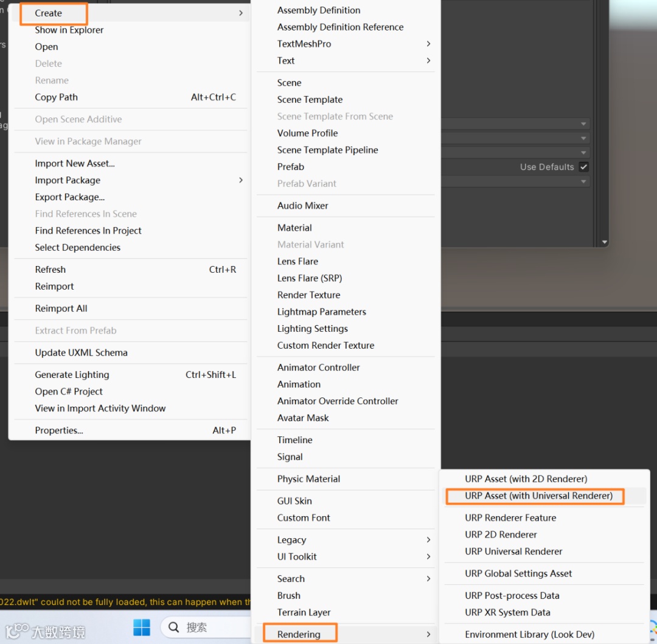The height and width of the screenshot is (644, 657).
Task: Toggle the Use Defaults checkbox
Action: pos(583,167)
